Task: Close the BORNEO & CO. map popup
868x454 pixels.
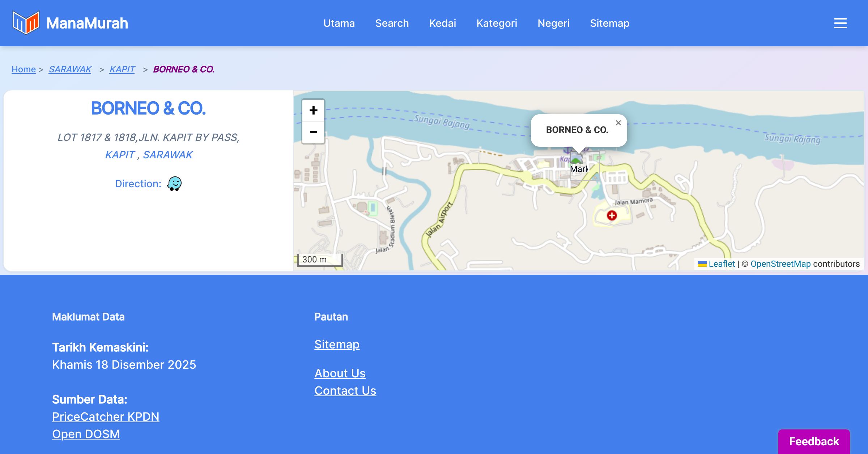Action: (618, 123)
